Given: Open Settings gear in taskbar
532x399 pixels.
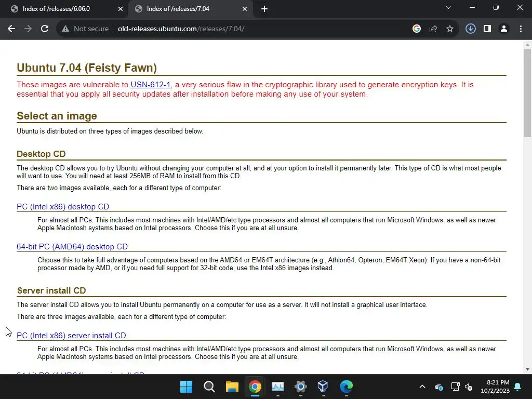Looking at the screenshot, I should point(301,387).
